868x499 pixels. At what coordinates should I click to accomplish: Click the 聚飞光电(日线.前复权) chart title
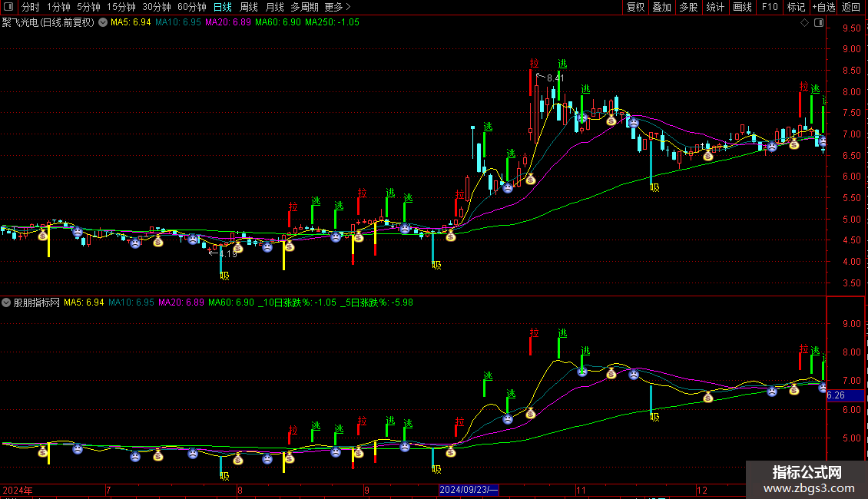point(48,23)
